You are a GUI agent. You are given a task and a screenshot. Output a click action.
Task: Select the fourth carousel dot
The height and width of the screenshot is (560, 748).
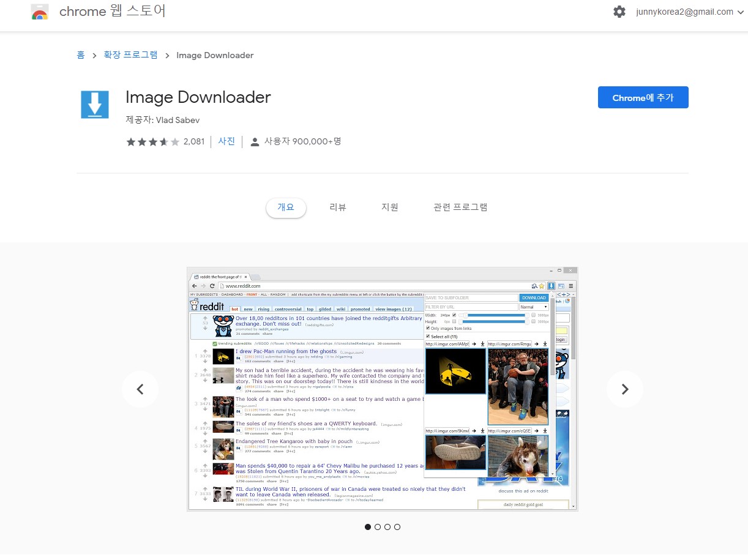[397, 527]
